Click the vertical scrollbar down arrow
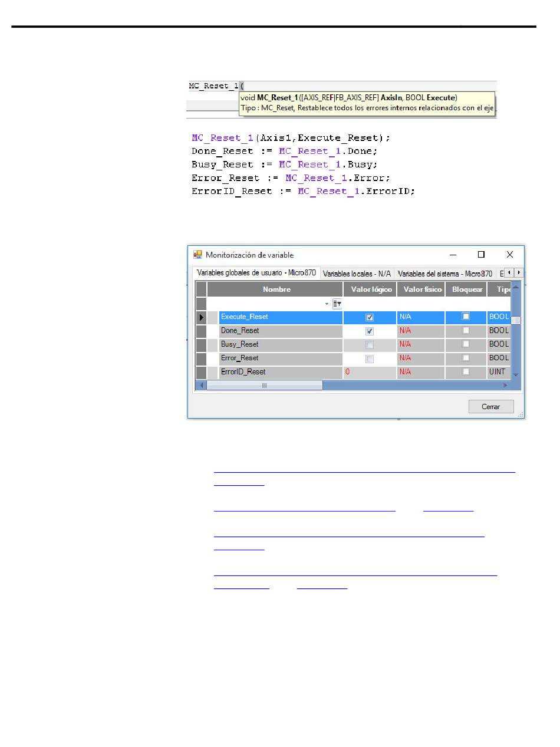560x747 pixels. point(516,374)
